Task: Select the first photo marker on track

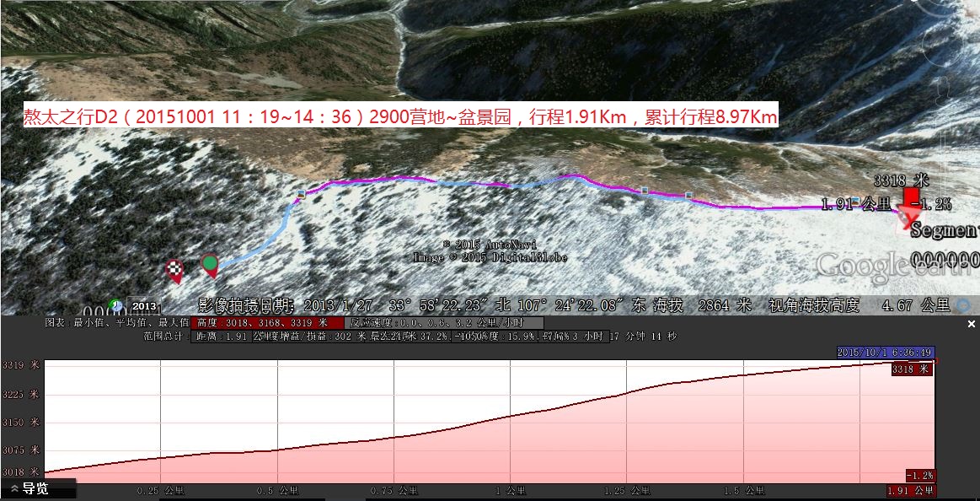Action: point(301,195)
